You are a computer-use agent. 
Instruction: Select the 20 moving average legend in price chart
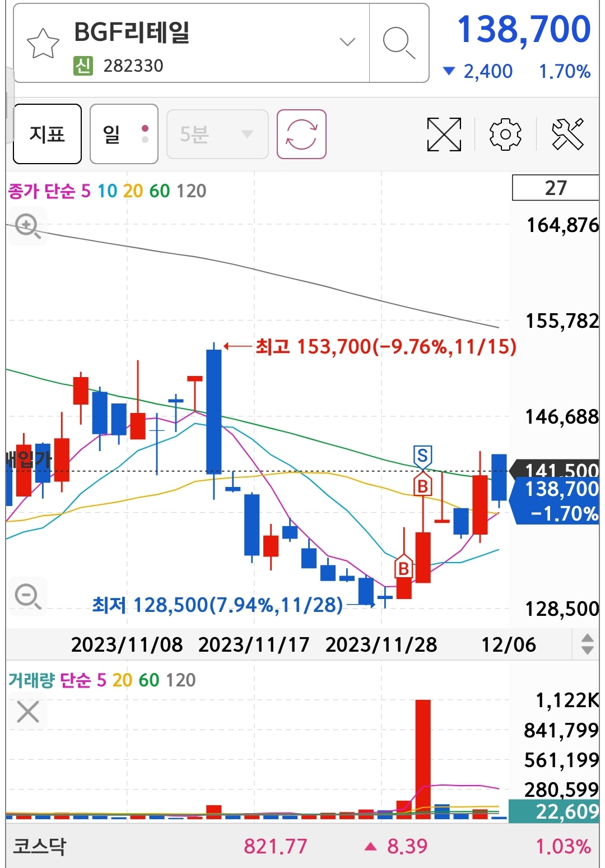[133, 191]
